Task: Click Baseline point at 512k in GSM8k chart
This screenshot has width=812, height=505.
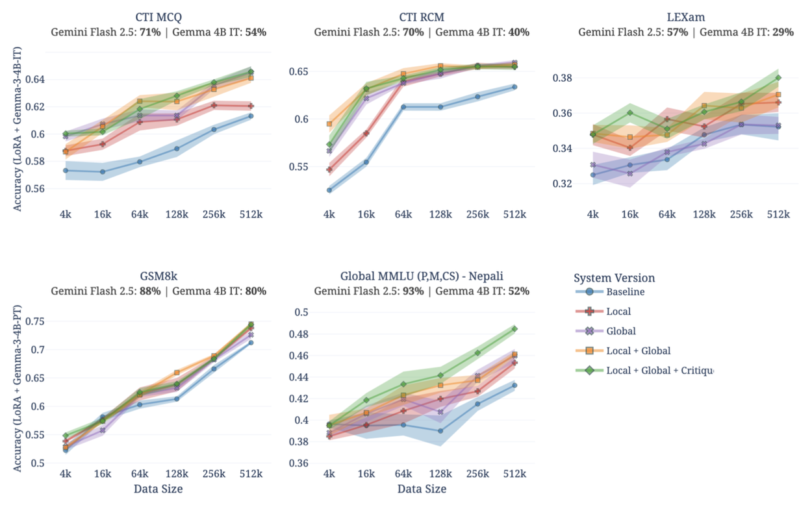Action: 251,343
